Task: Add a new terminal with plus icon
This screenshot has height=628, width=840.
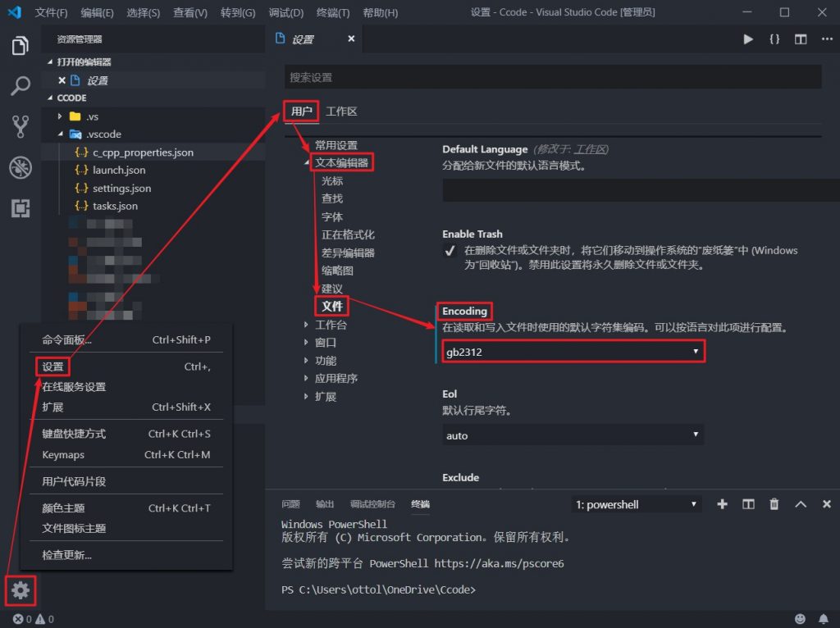Action: click(x=722, y=503)
